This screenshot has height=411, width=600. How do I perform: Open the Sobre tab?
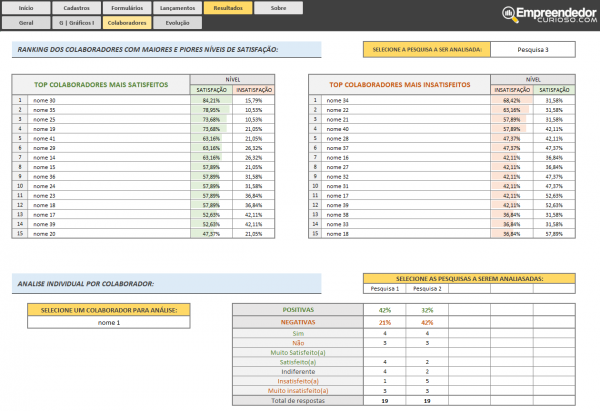(x=277, y=7)
